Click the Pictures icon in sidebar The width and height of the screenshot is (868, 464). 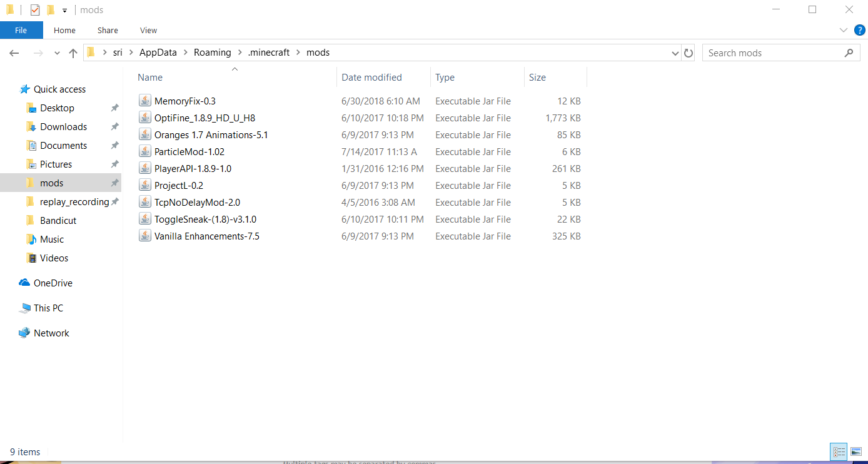tap(31, 164)
